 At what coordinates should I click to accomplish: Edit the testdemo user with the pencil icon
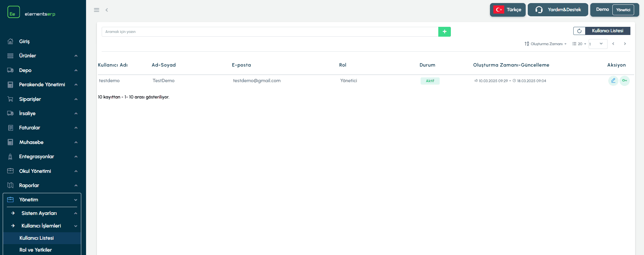613,80
